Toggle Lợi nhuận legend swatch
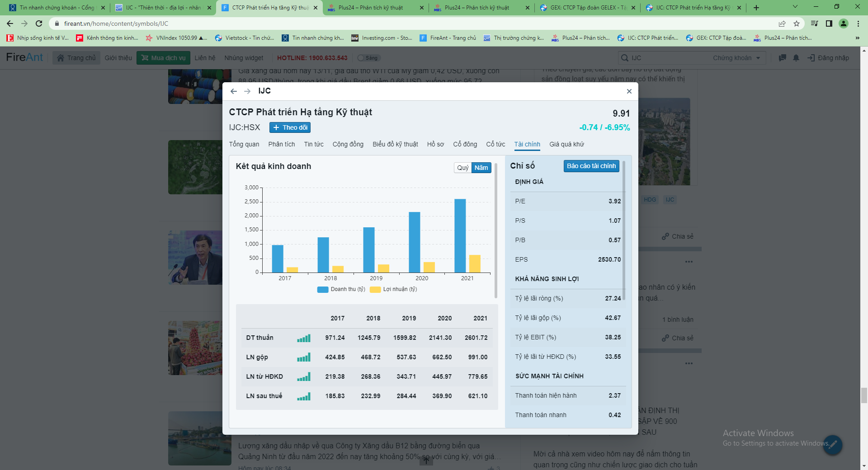The width and height of the screenshot is (868, 470). (375, 290)
